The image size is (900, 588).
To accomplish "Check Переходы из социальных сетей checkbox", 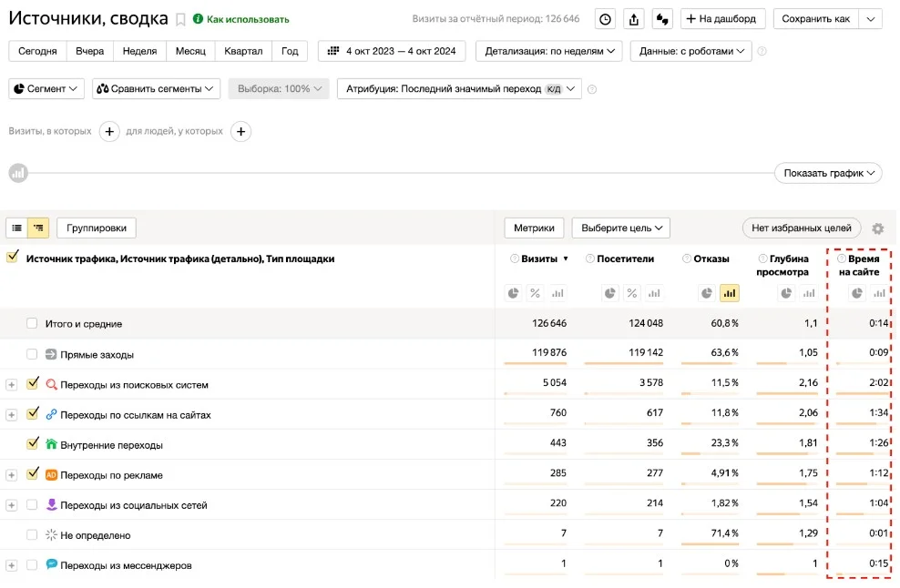I will pyautogui.click(x=32, y=505).
